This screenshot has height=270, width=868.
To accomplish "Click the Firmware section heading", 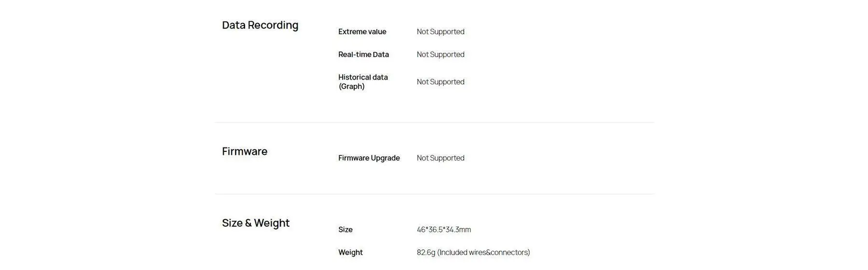I will coord(245,151).
